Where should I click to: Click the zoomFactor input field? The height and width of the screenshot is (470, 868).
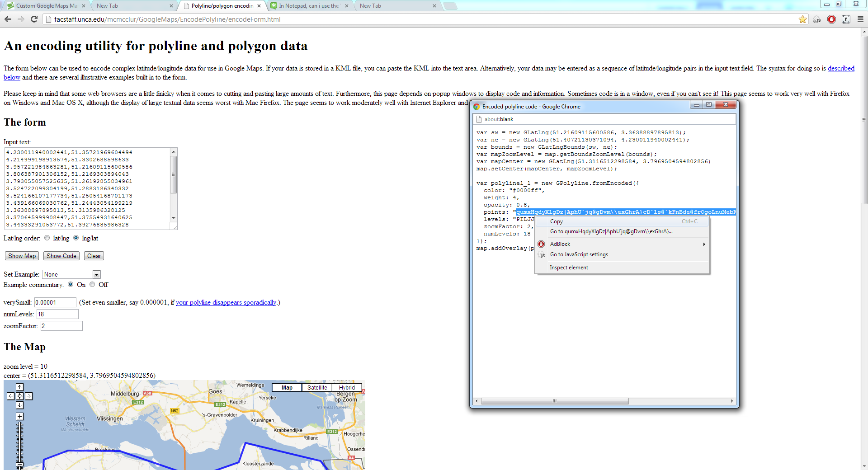(61, 326)
